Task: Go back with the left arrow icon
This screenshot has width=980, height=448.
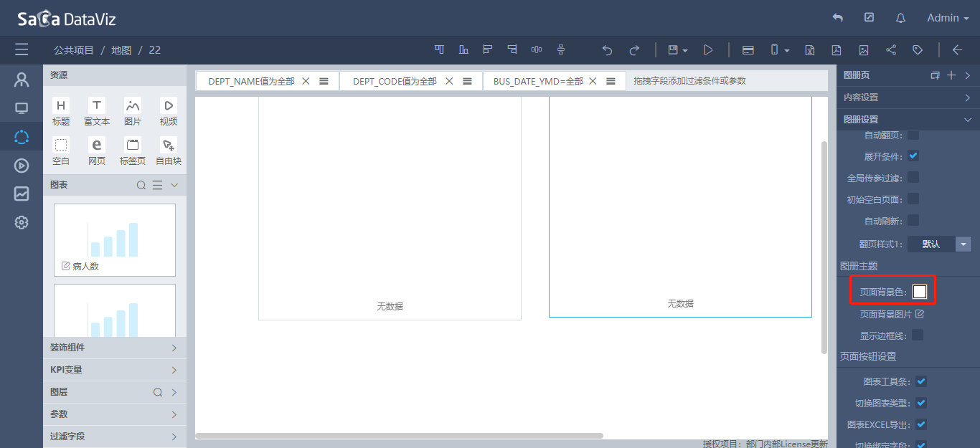Action: coord(957,50)
